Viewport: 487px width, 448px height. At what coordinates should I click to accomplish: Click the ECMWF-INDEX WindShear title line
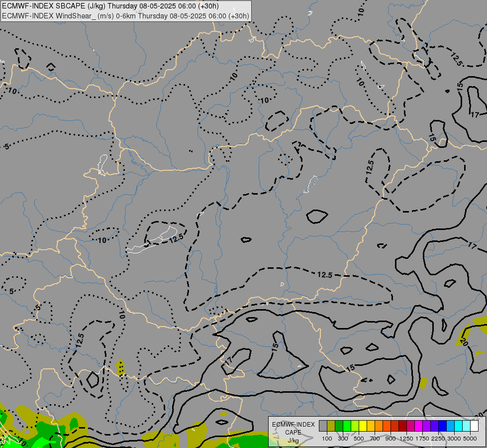(125, 16)
